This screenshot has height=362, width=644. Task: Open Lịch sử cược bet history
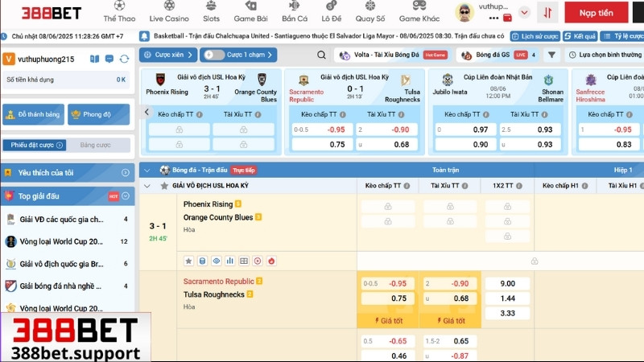coord(535,36)
